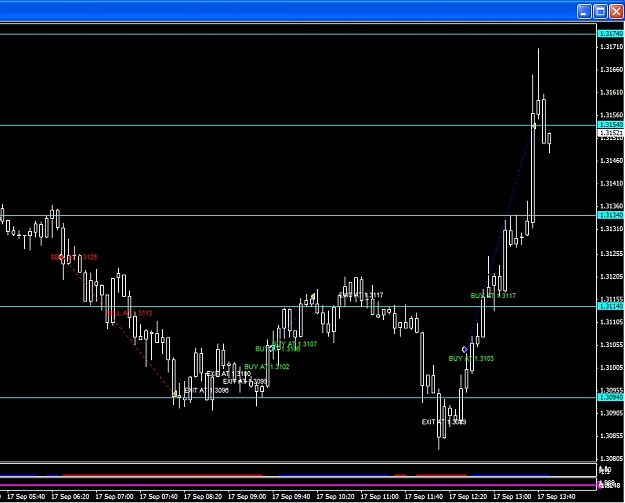Select the 1.31560 value on the price scale
The width and height of the screenshot is (625, 503).
(611, 115)
